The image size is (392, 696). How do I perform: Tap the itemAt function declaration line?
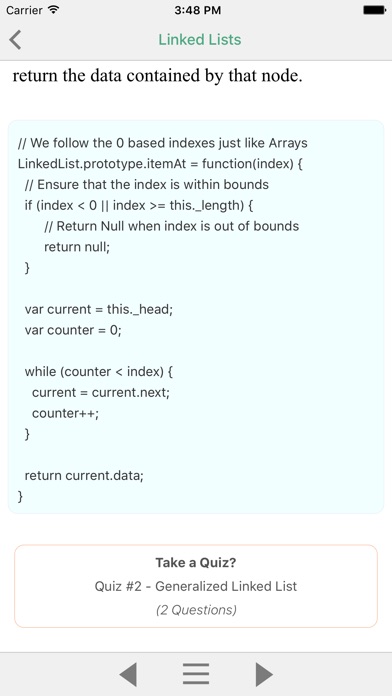pos(160,164)
